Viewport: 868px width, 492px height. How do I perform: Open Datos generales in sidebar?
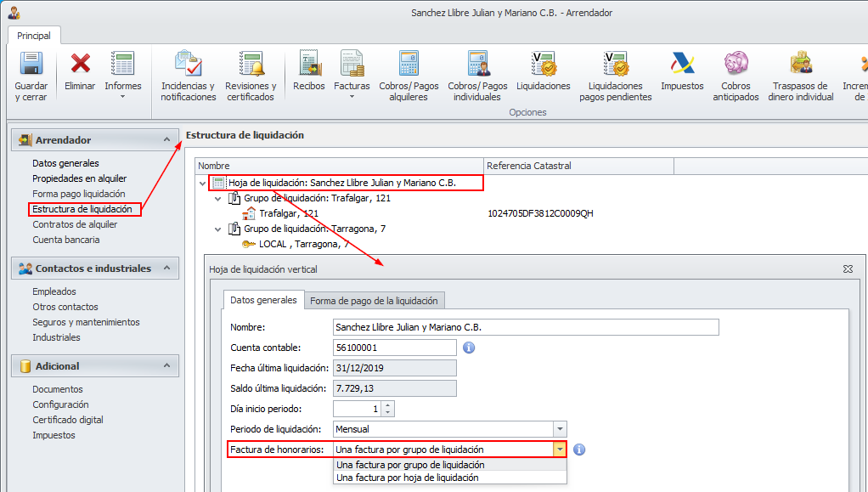click(x=65, y=163)
